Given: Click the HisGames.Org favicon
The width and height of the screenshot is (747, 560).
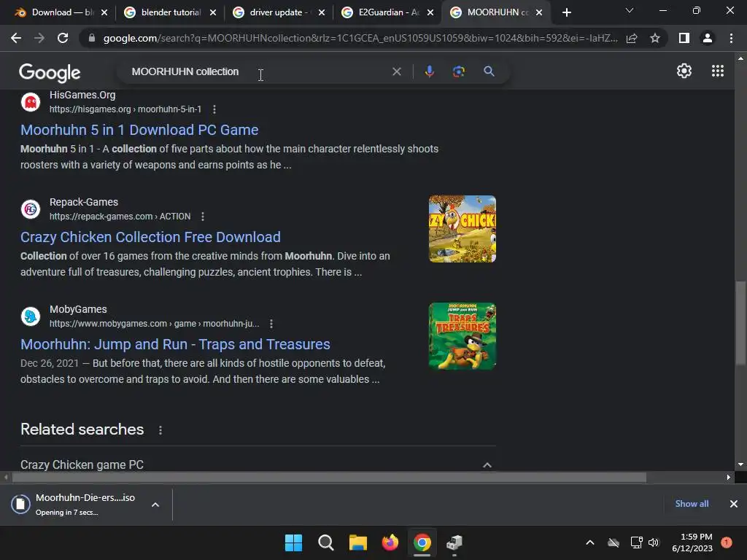Looking at the screenshot, I should (31, 102).
